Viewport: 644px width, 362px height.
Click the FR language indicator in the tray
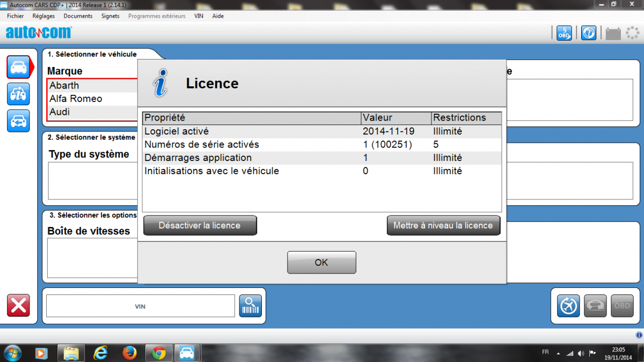(545, 352)
